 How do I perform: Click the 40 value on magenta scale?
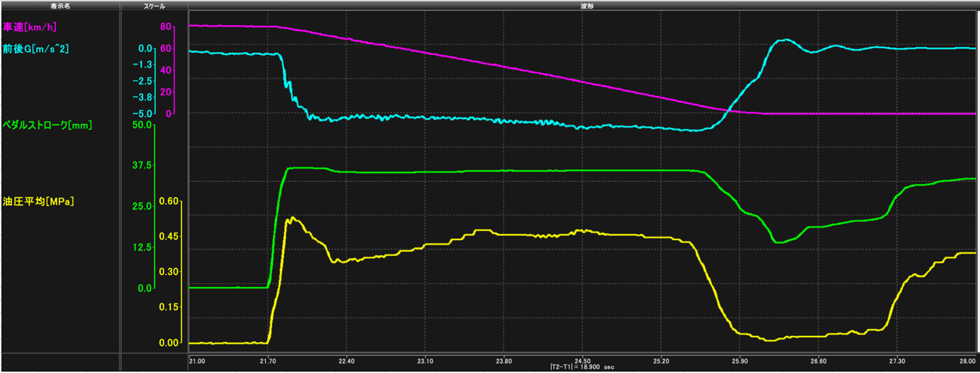167,70
